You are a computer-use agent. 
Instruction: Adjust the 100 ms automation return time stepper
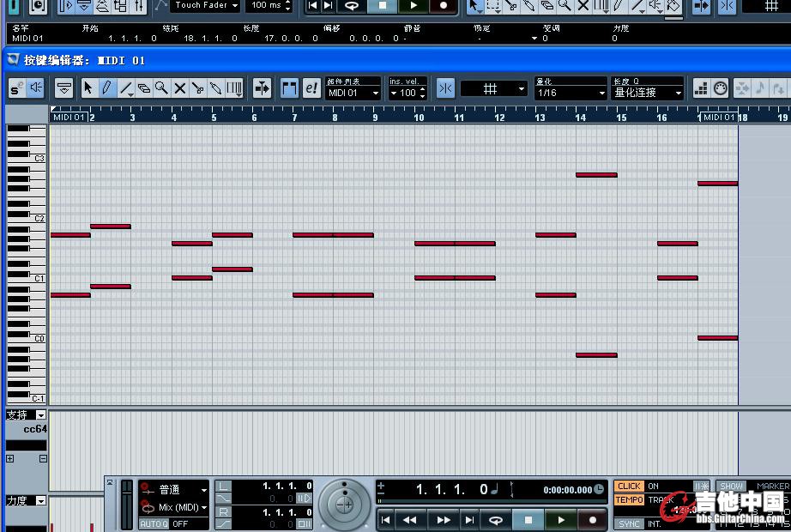[x=288, y=5]
